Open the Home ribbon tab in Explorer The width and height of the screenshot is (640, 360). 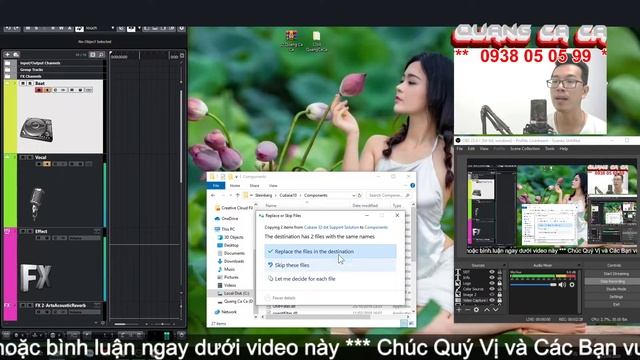click(x=235, y=186)
